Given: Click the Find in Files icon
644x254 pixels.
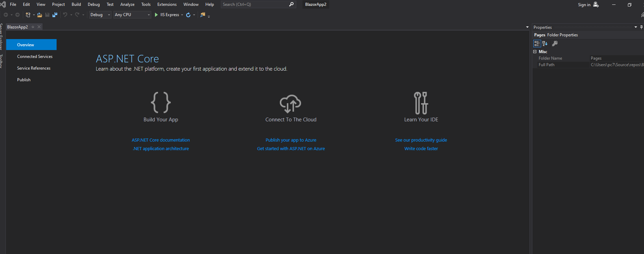Looking at the screenshot, I should [203, 15].
